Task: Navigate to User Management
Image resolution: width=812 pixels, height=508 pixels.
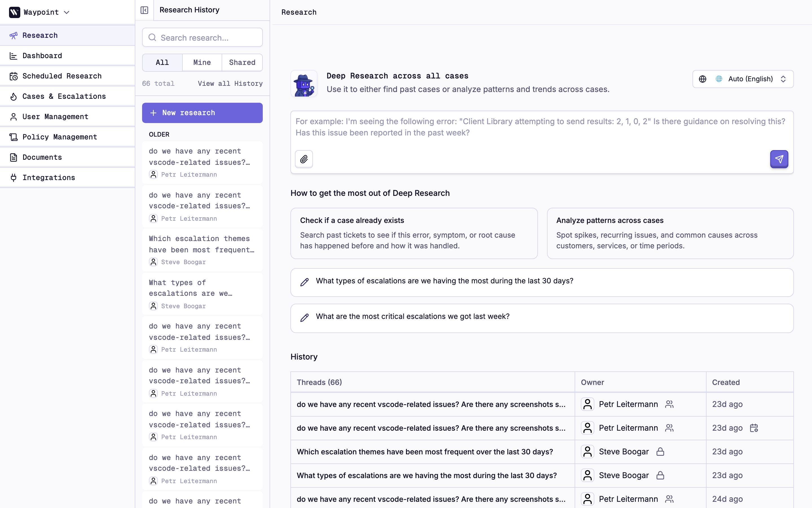Action: point(67,117)
